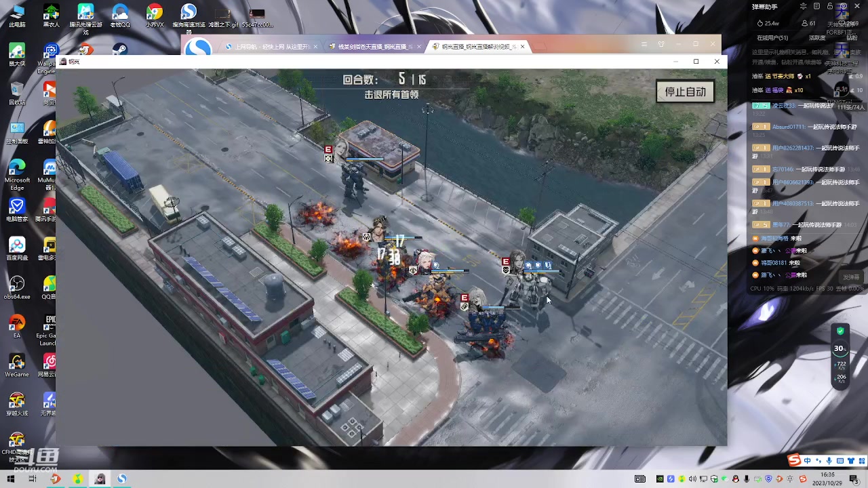
Task: Click the 发弹幕 send button in 弹幕助手
Action: click(x=851, y=277)
